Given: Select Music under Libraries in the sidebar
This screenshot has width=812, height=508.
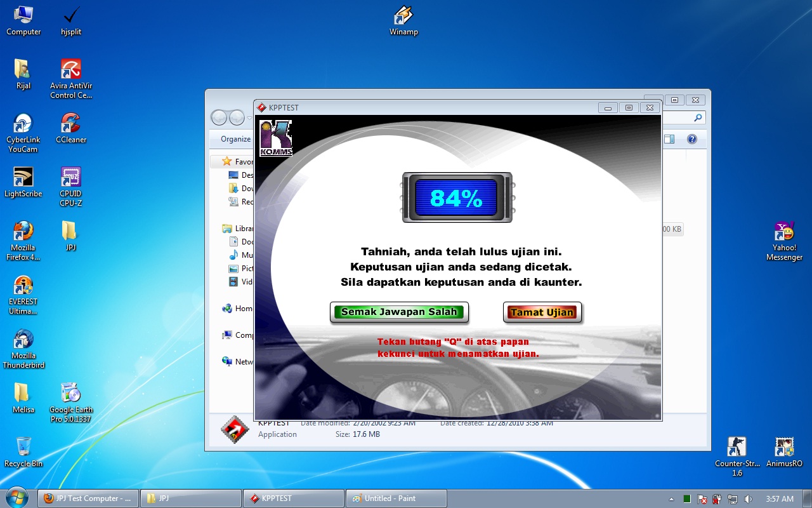Looking at the screenshot, I should tap(242, 255).
